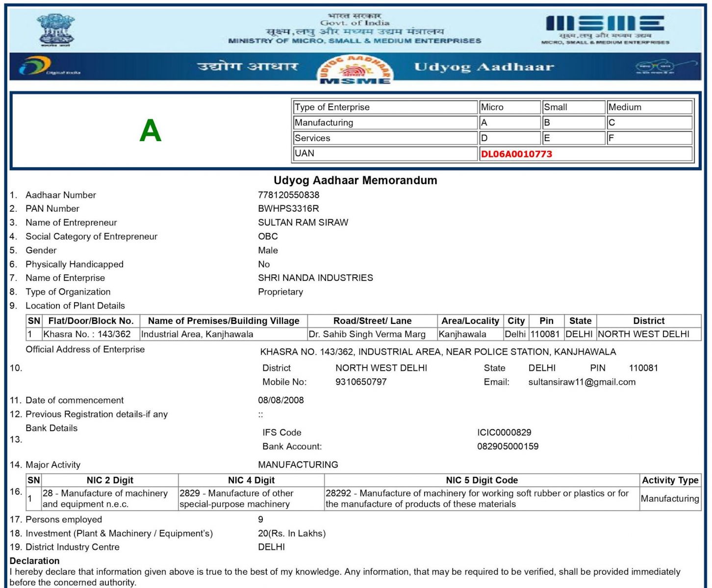Click the NIC 5 Digit Code column header
Viewport: 712px width, 588px height.
pos(482,480)
